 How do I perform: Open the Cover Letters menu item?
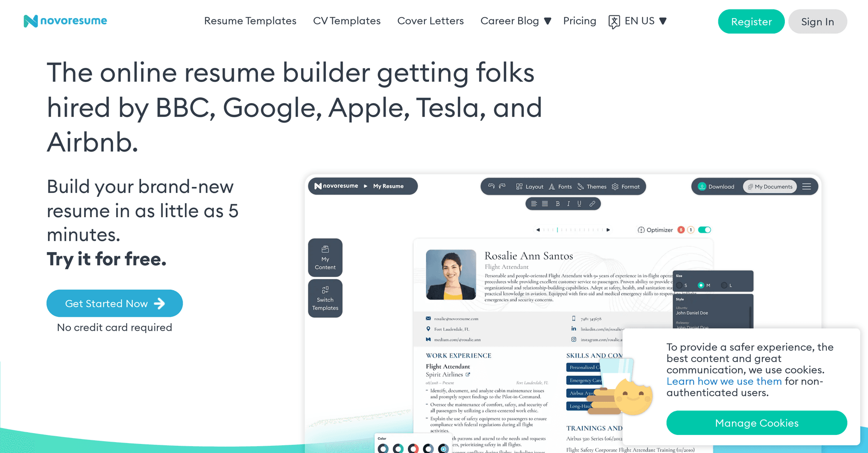430,21
